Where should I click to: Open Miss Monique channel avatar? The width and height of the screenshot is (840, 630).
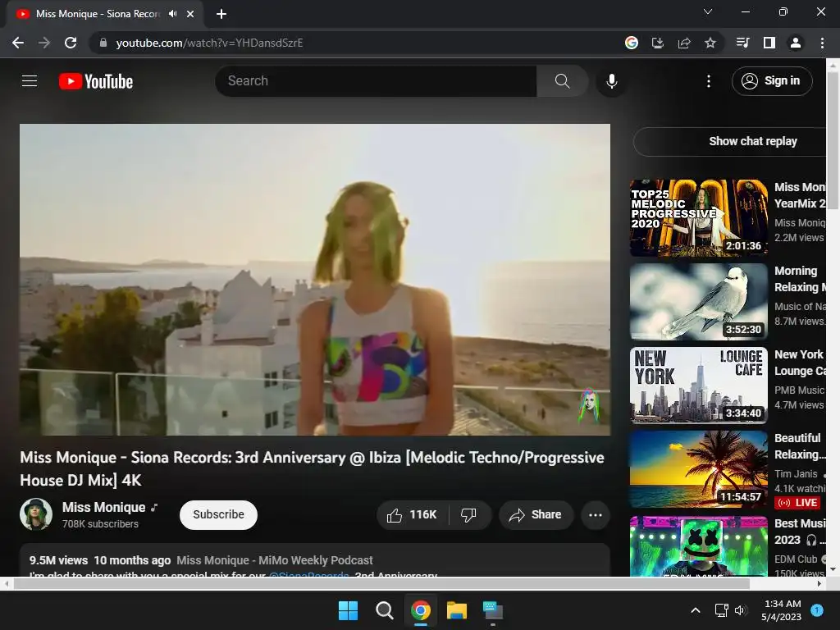36,514
